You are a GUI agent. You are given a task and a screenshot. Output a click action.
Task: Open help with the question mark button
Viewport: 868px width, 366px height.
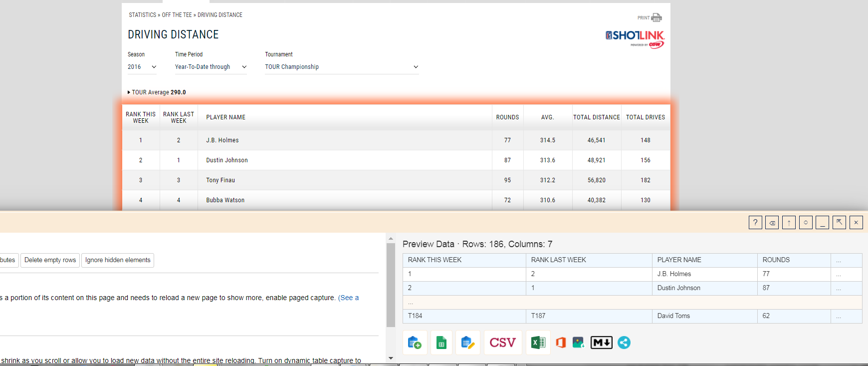pyautogui.click(x=755, y=223)
